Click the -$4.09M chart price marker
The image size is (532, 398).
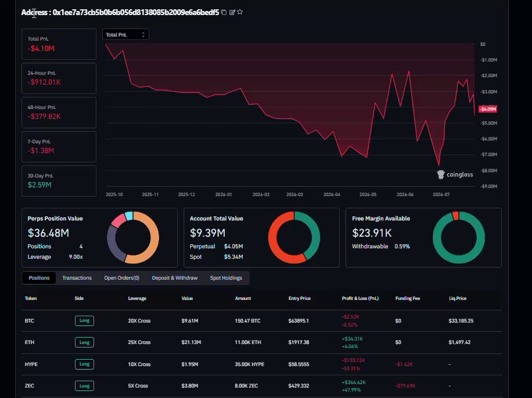tap(487, 109)
